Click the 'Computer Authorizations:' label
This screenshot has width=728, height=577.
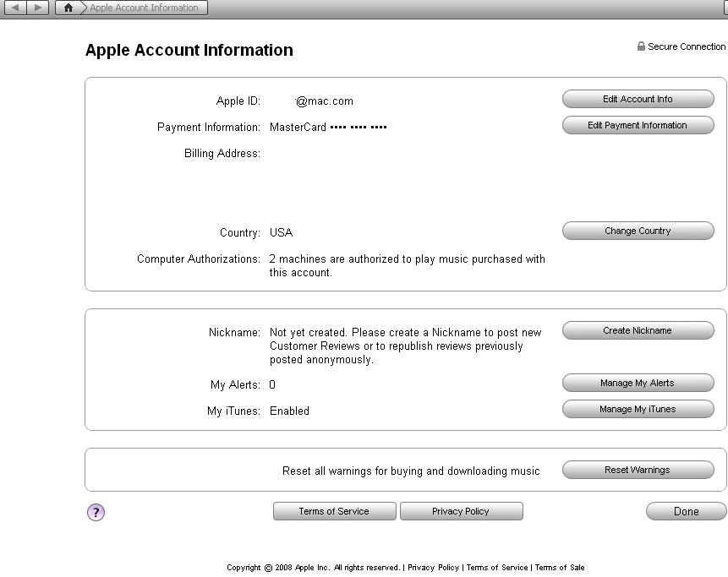coord(198,259)
